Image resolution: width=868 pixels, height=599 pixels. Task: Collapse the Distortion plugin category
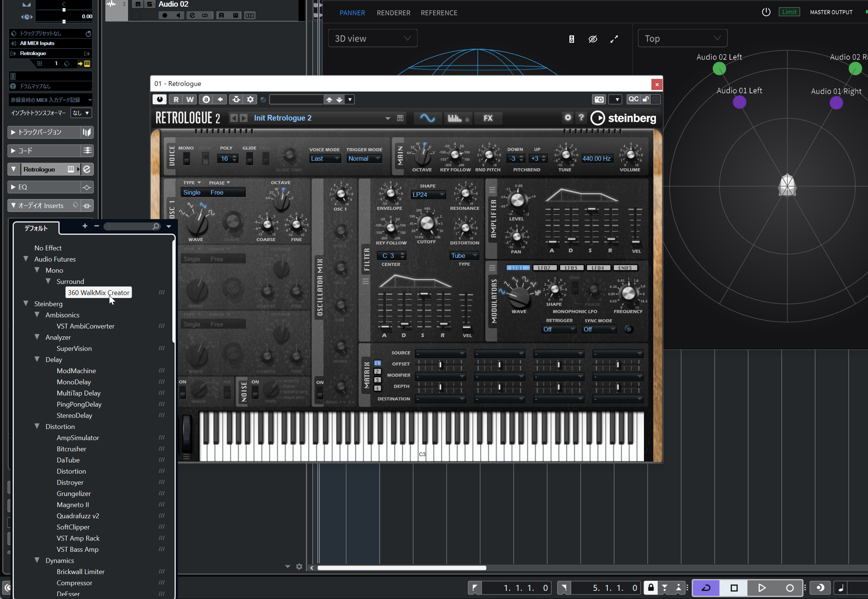37,426
